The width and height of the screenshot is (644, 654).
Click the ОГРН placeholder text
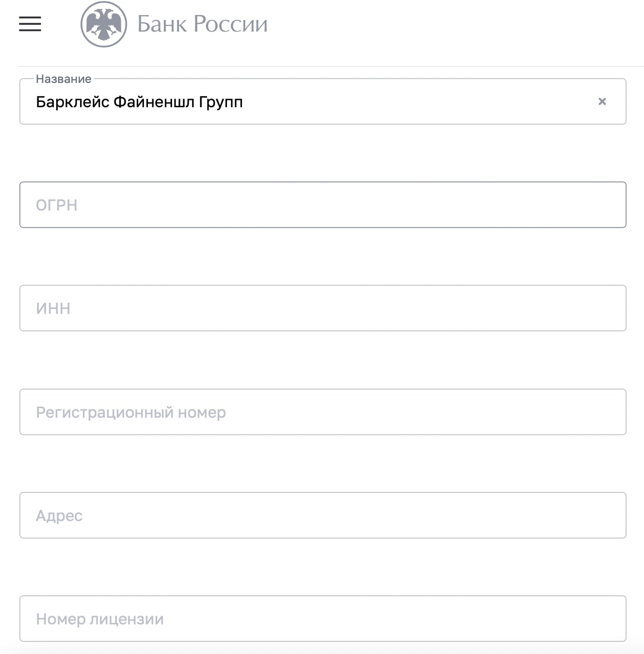pyautogui.click(x=57, y=205)
